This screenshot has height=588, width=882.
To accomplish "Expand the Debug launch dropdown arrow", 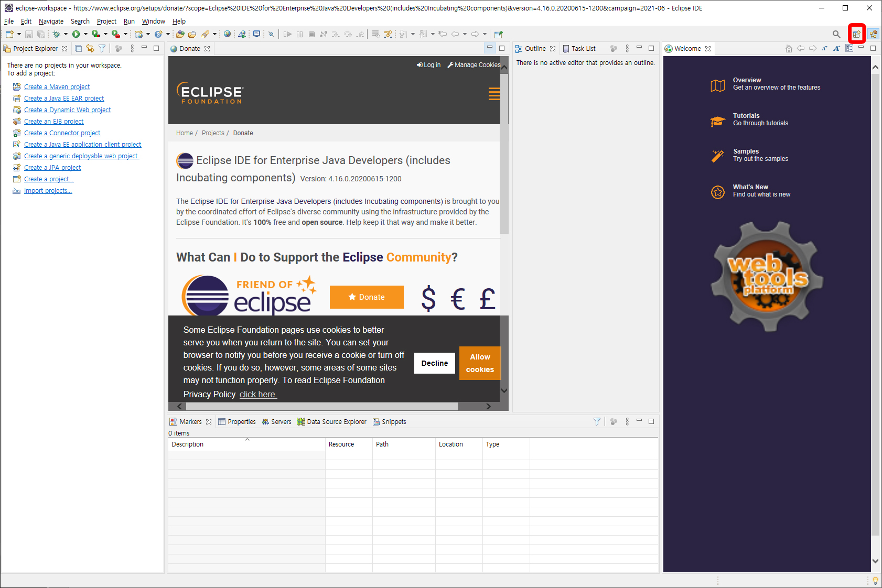I will [66, 34].
